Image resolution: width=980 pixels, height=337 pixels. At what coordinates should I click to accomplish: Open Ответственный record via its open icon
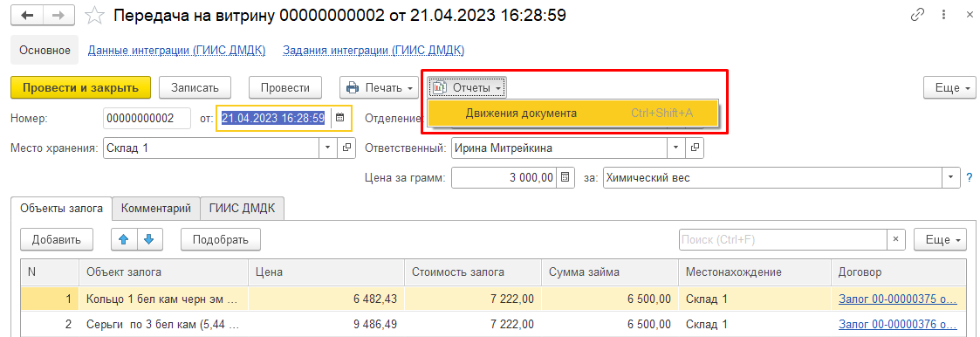tap(694, 148)
